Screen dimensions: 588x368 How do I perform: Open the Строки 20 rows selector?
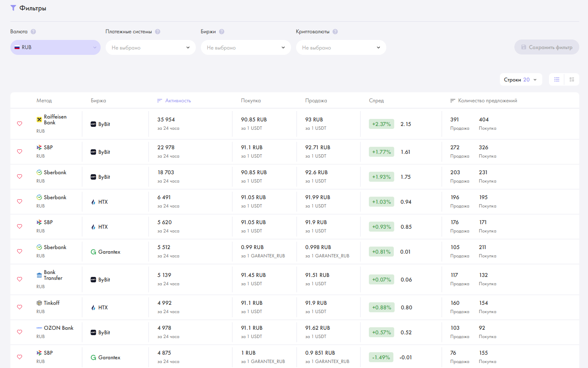pos(521,79)
